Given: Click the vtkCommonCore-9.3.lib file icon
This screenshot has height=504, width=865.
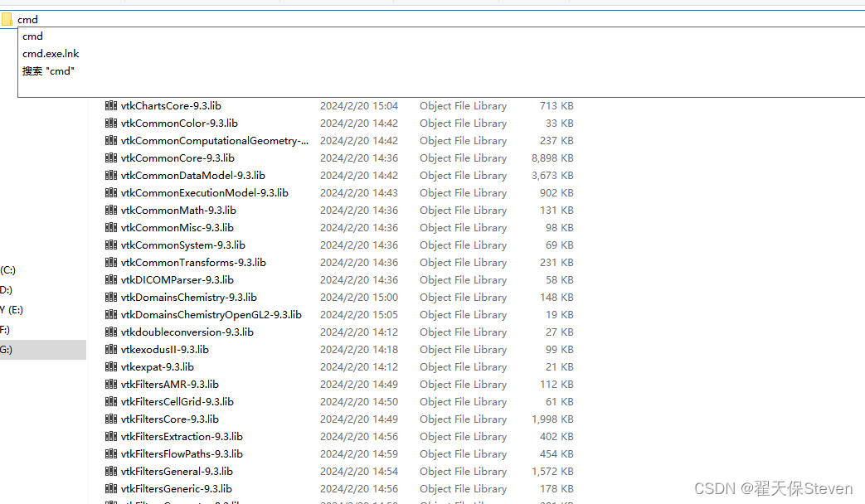Looking at the screenshot, I should pyautogui.click(x=111, y=157).
